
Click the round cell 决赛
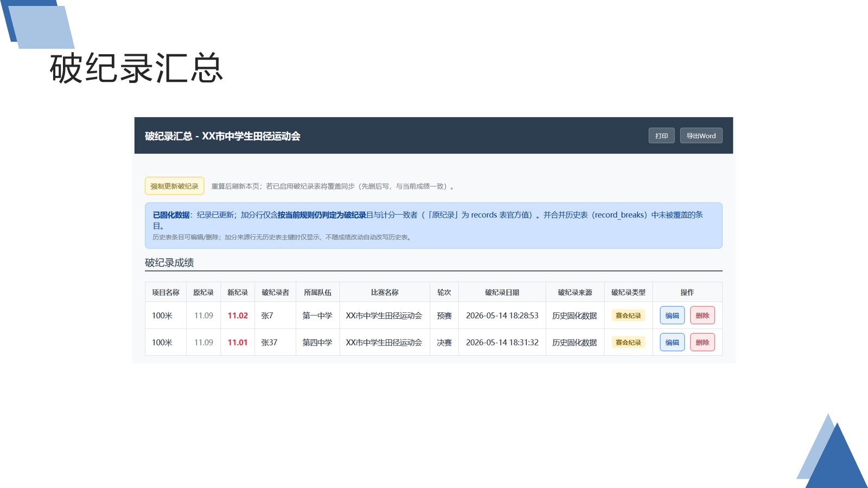pos(444,343)
